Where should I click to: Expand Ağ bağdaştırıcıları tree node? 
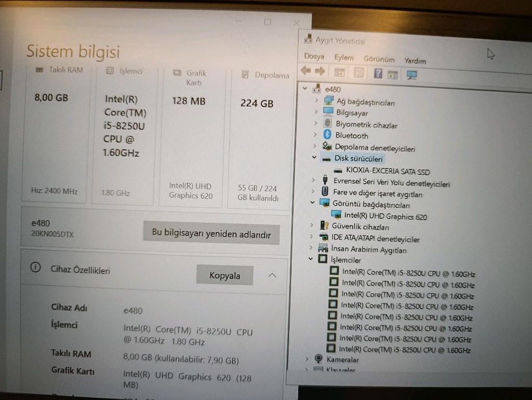pos(316,100)
